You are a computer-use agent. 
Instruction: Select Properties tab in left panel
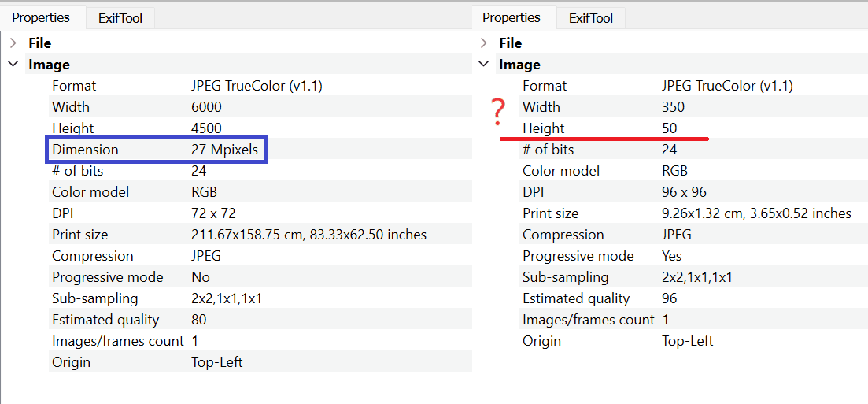pyautogui.click(x=41, y=17)
